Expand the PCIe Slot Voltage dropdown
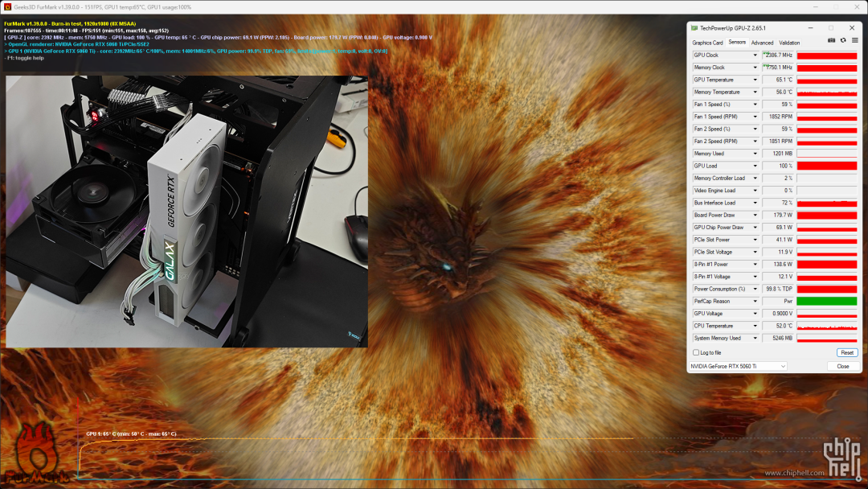The height and width of the screenshot is (489, 868). tap(755, 252)
